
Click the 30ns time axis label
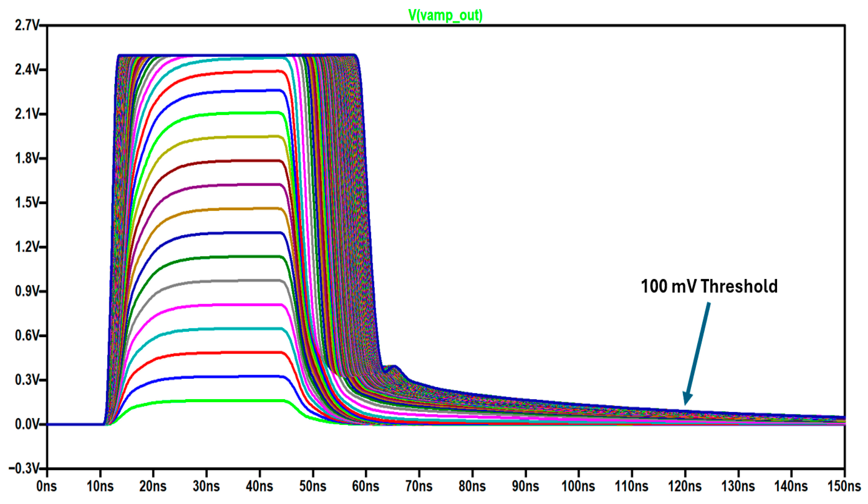tap(206, 486)
